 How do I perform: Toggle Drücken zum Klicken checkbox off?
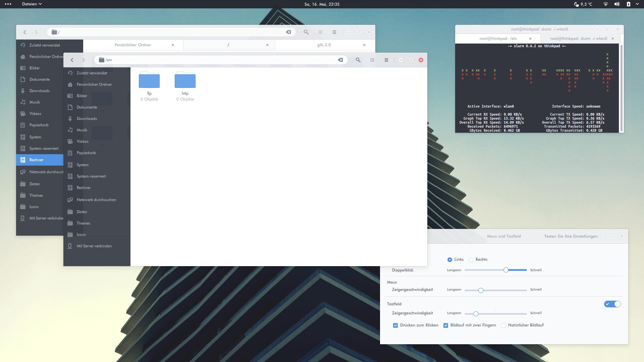395,325
